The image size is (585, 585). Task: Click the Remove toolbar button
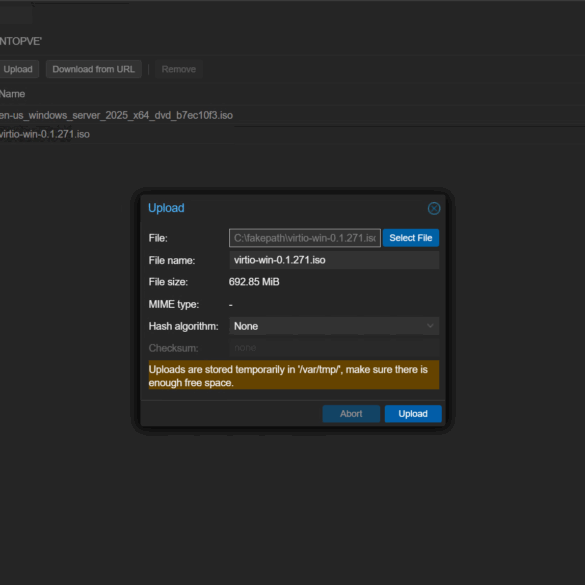pyautogui.click(x=178, y=69)
